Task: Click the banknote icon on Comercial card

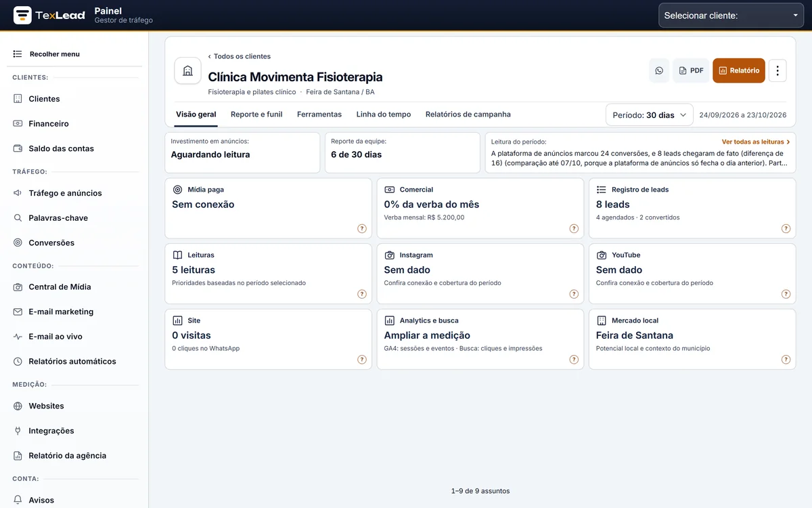Action: click(x=389, y=190)
